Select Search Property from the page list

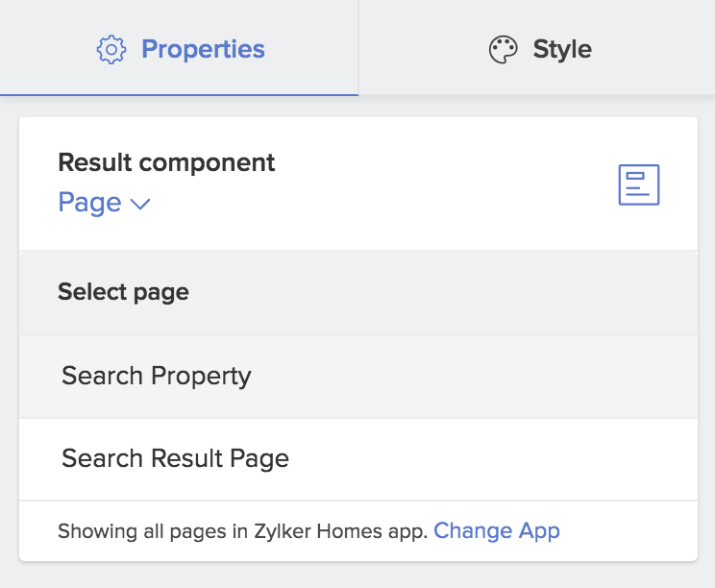[156, 376]
